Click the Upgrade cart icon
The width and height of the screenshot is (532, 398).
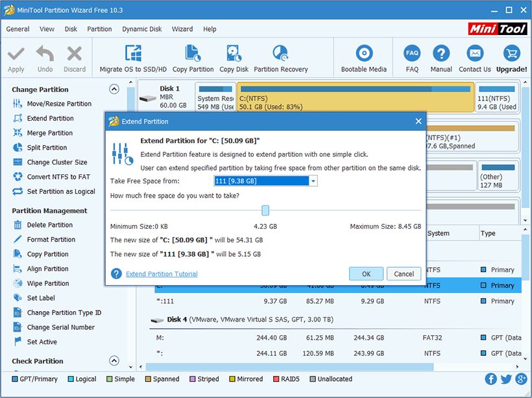512,54
